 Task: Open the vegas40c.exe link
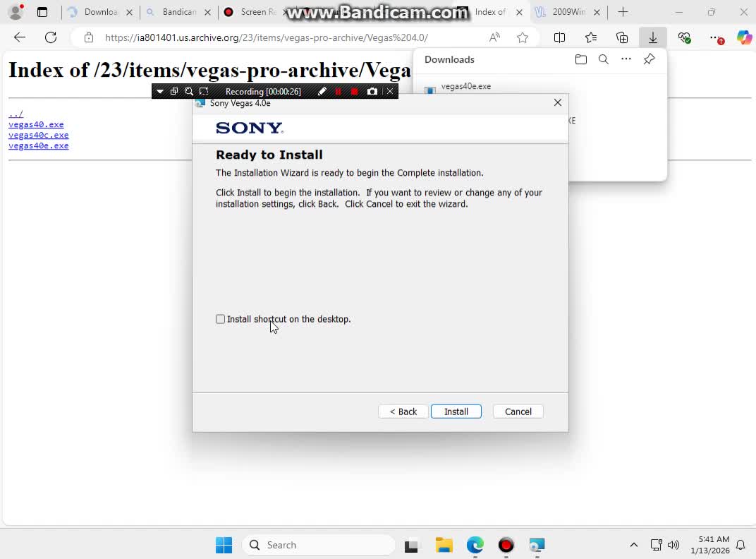(39, 135)
